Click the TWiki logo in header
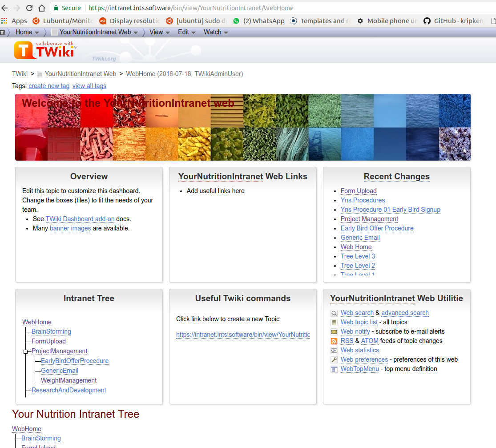 (x=44, y=50)
